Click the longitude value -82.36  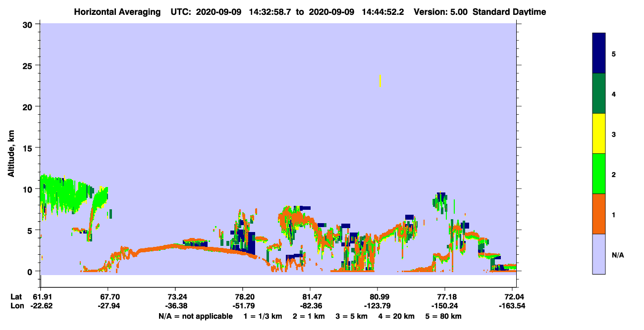click(310, 306)
